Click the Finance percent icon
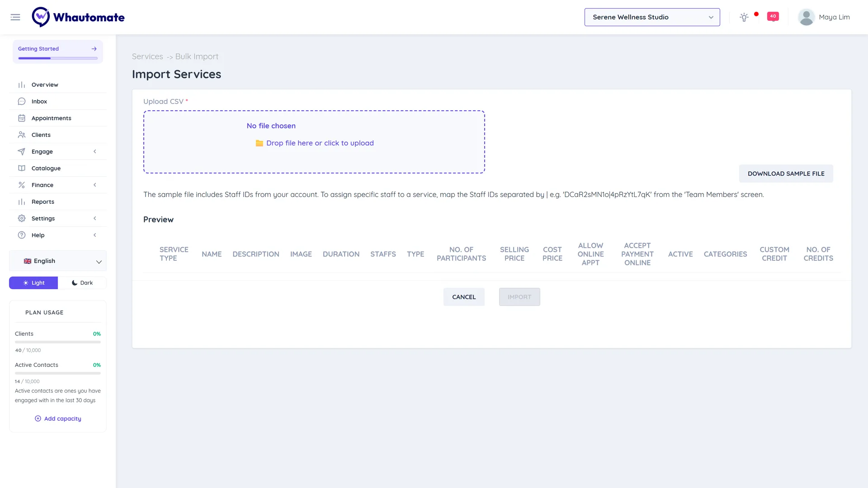 pyautogui.click(x=22, y=185)
